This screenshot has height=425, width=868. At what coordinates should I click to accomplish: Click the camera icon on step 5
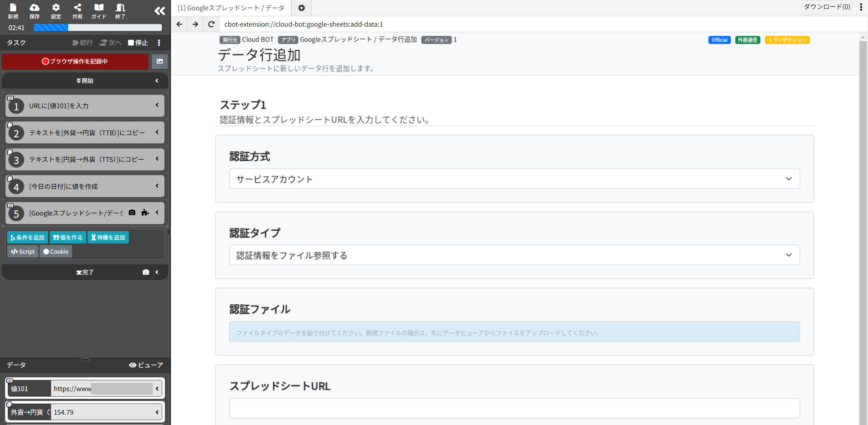click(x=132, y=212)
